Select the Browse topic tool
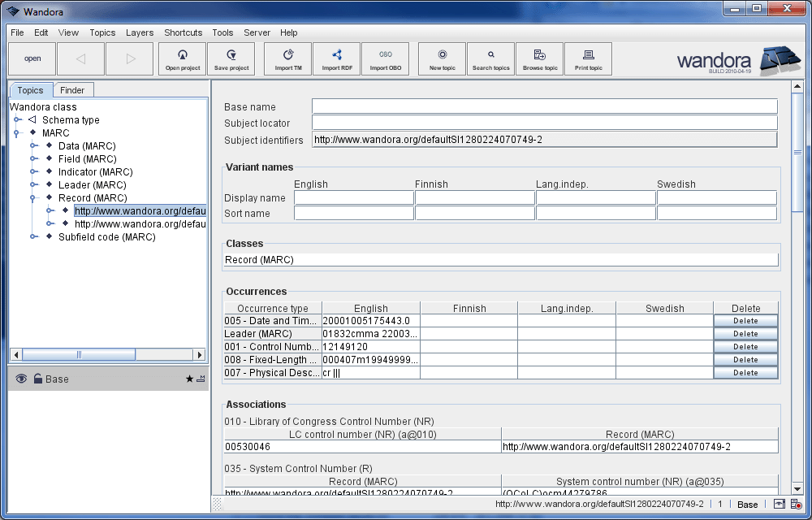The width and height of the screenshot is (812, 520). click(539, 58)
